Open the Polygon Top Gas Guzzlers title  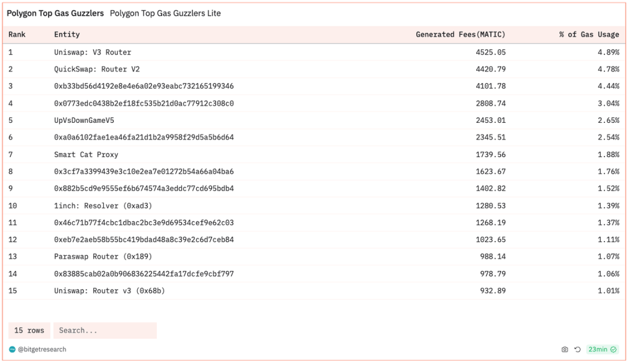pos(55,13)
